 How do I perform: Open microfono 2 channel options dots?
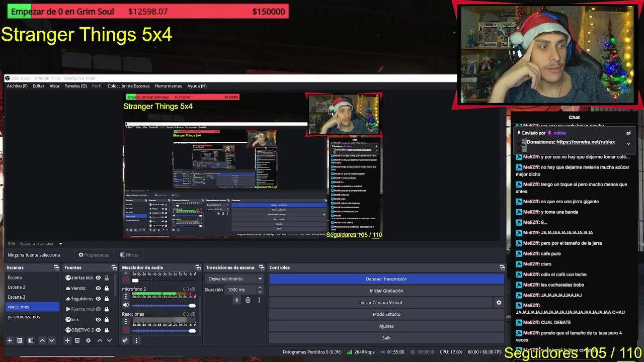[x=126, y=296]
